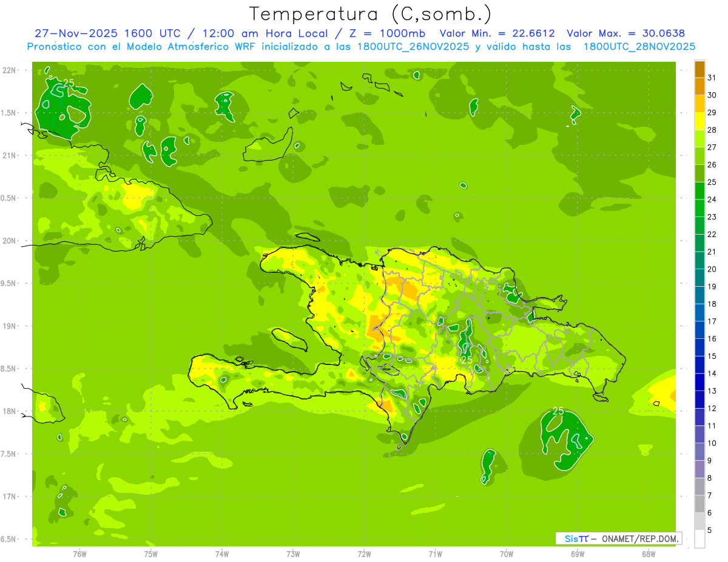Click the legend color band between 27 and 28
Screen dimensions: 728x562
[x=699, y=139]
